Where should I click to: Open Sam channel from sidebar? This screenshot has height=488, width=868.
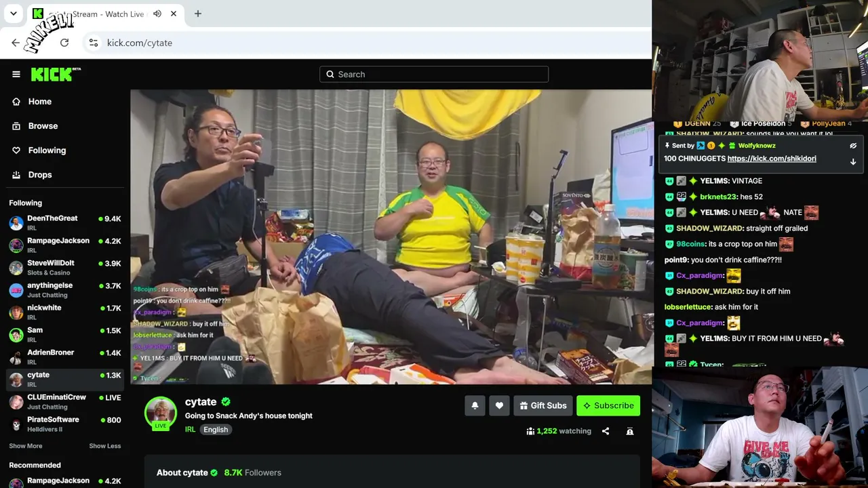[x=65, y=335]
